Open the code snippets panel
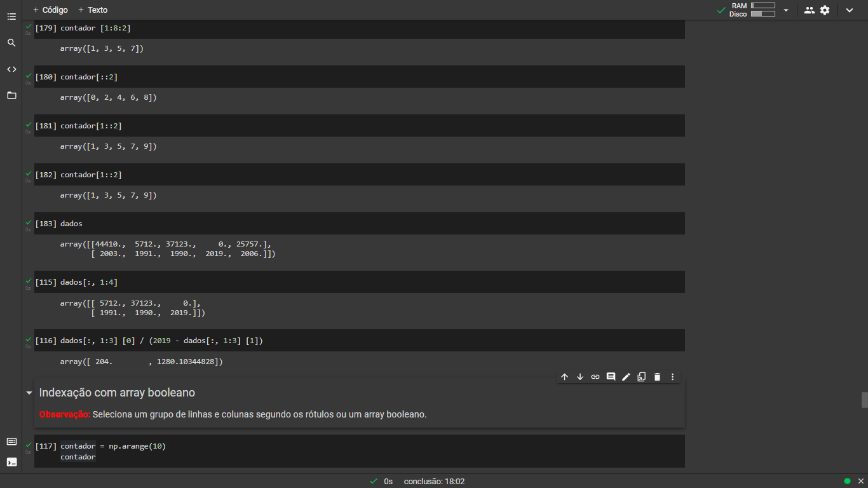This screenshot has height=488, width=868. click(x=11, y=69)
